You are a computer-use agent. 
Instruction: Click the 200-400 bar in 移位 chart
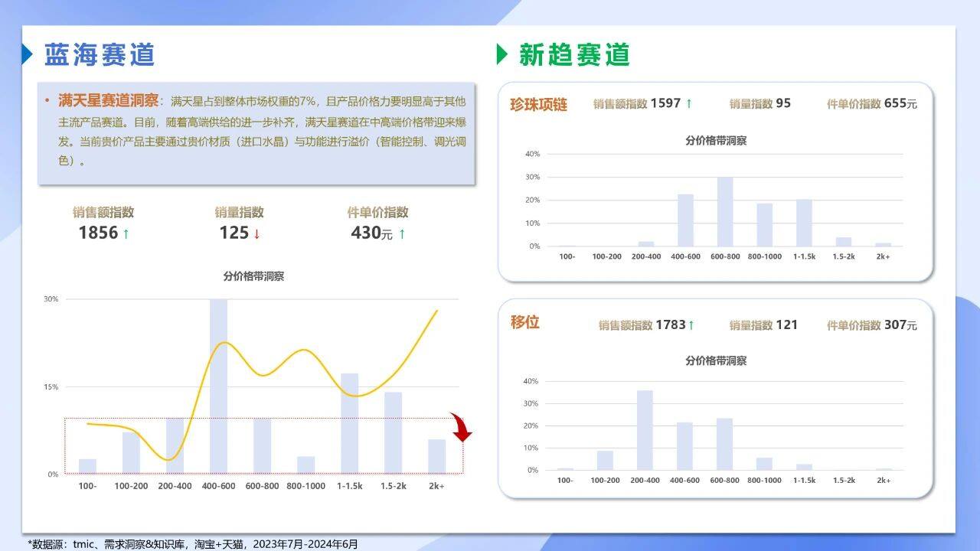point(645,430)
